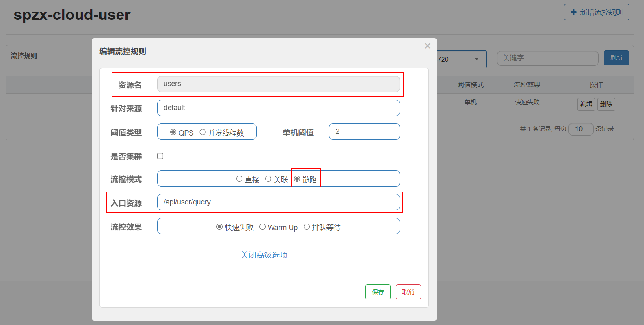Click the 入口资源 /api/user/query field
Screen dimensions: 644x325
(x=278, y=202)
